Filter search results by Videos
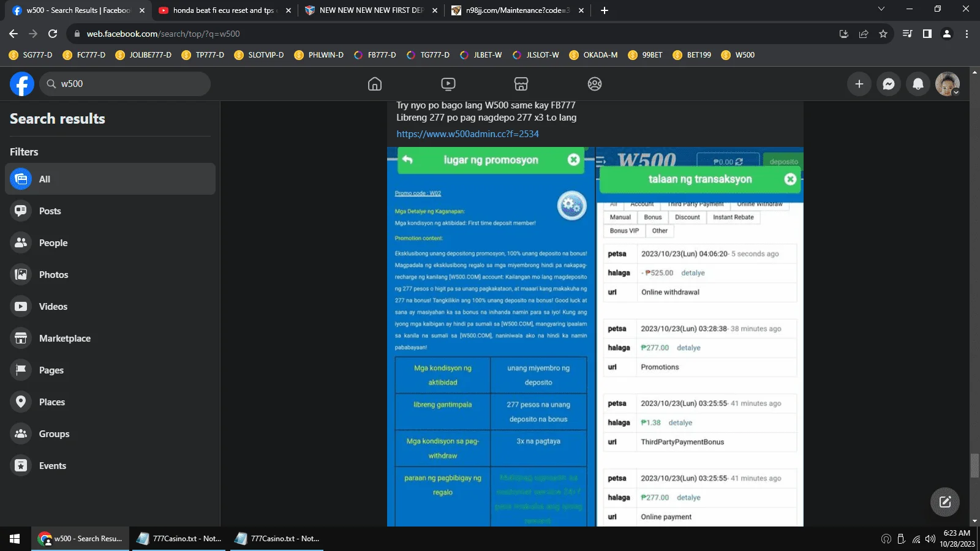 [x=110, y=306]
